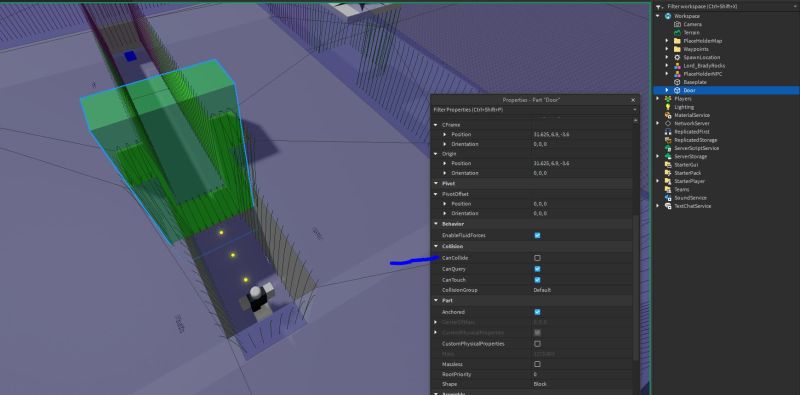Uncheck the CanTouch checkbox
This screenshot has width=800, height=395.
(x=537, y=280)
